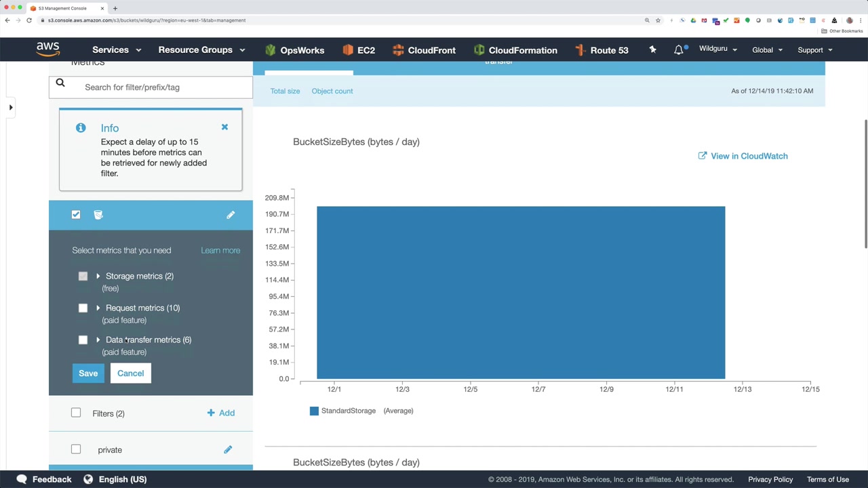This screenshot has height=488, width=868.
Task: Open the Feedback link
Action: 52,479
